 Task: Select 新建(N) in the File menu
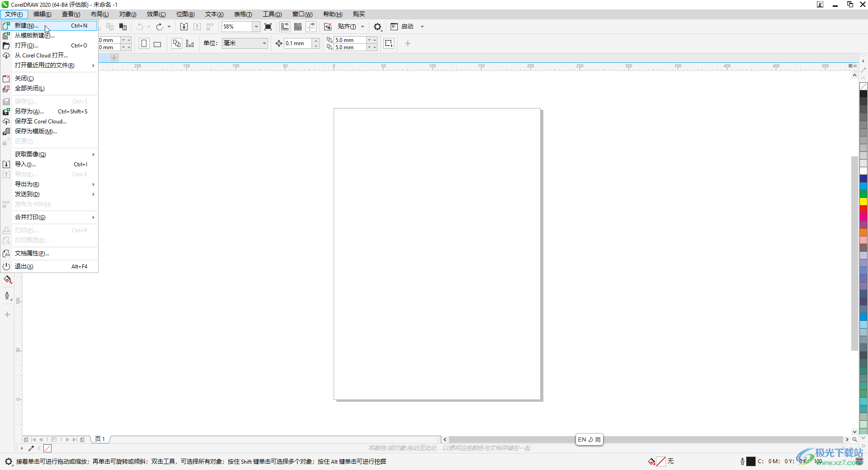coord(49,26)
